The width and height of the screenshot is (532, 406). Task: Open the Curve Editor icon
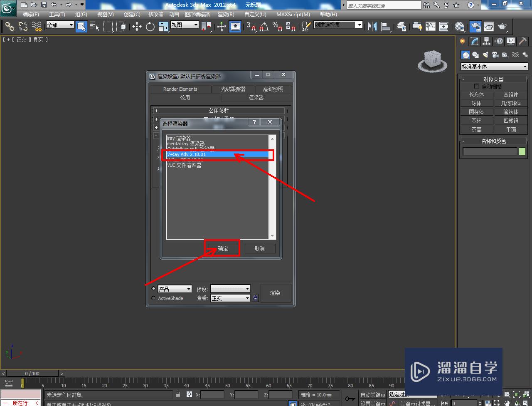click(431, 27)
